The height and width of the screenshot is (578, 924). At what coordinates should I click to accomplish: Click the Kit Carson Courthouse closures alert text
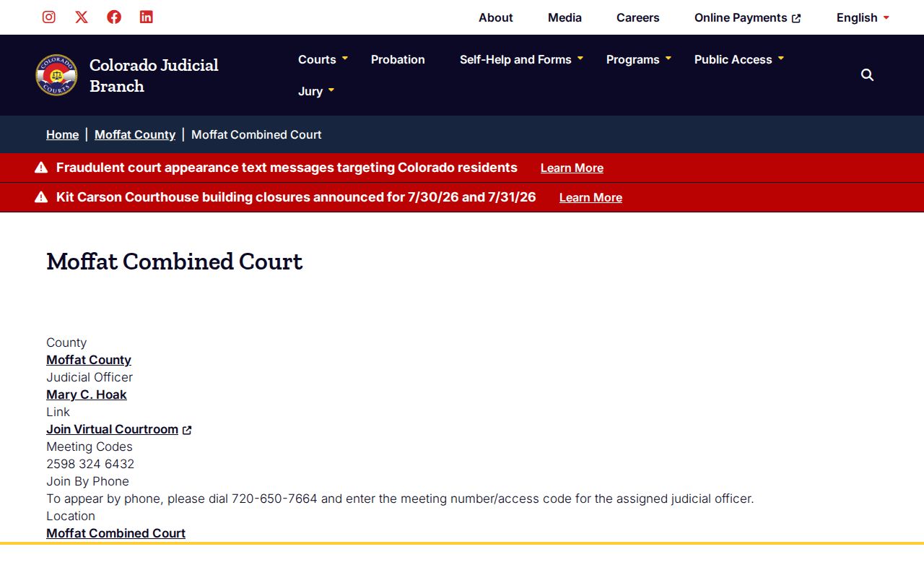tap(296, 197)
